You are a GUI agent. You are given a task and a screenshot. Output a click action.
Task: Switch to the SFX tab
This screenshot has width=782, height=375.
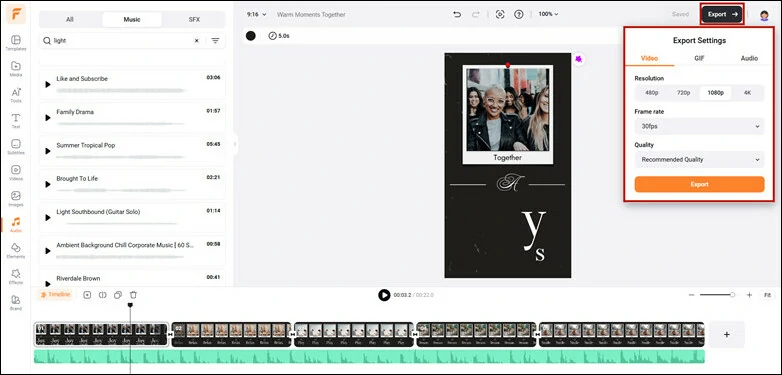194,19
